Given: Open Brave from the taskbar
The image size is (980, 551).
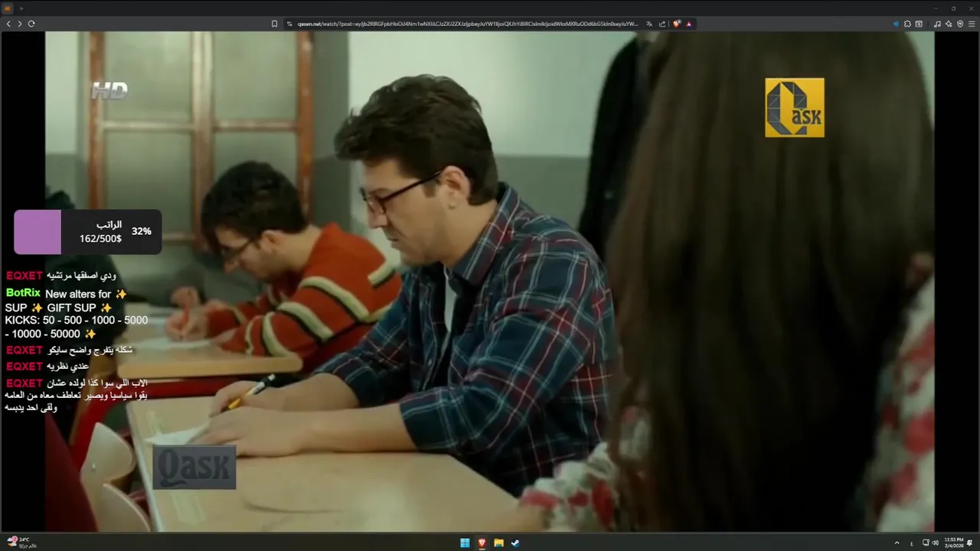Looking at the screenshot, I should [x=482, y=543].
